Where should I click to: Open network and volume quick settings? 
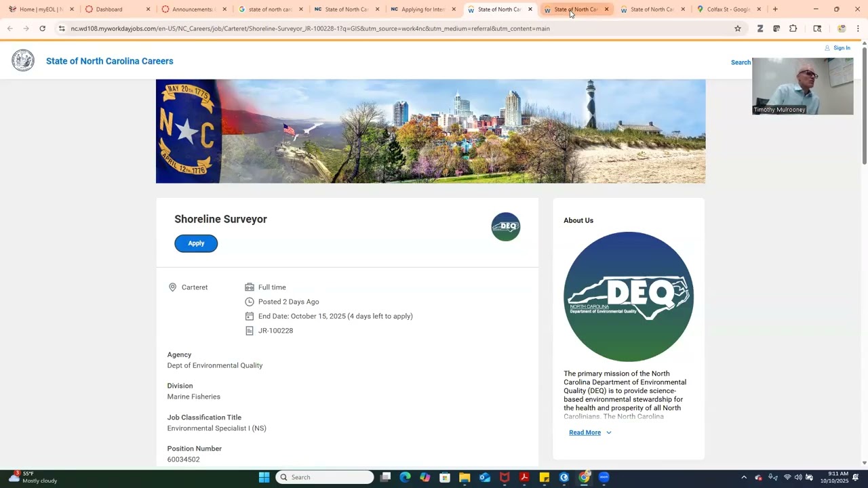[797, 477]
